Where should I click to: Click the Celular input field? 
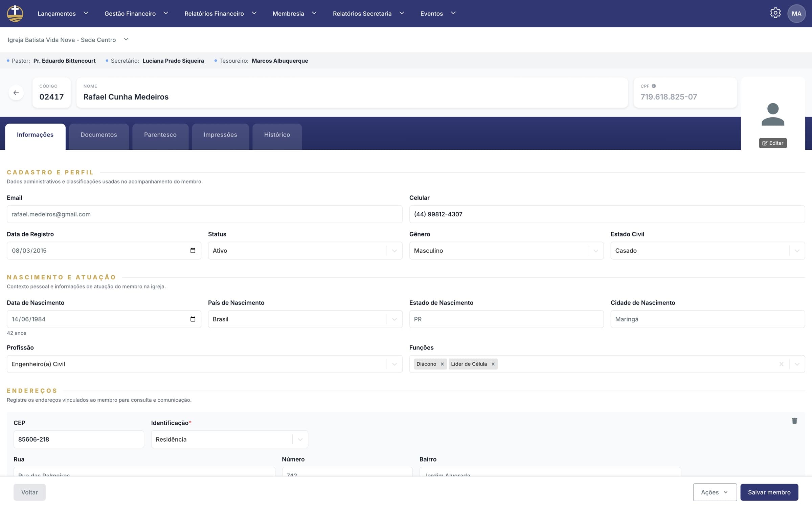point(607,214)
